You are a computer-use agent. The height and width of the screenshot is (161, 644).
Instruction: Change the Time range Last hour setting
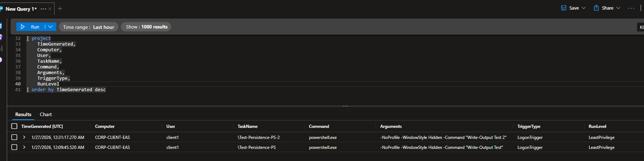pos(88,27)
